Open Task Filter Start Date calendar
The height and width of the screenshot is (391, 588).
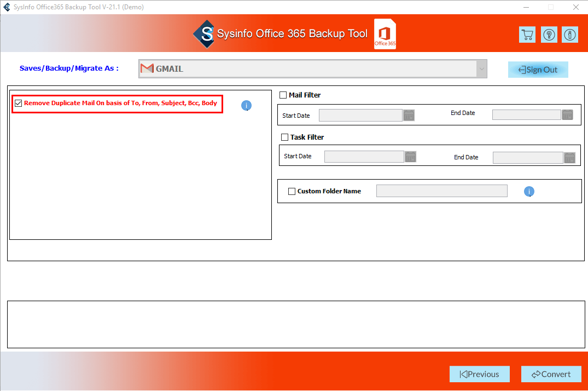coord(411,157)
